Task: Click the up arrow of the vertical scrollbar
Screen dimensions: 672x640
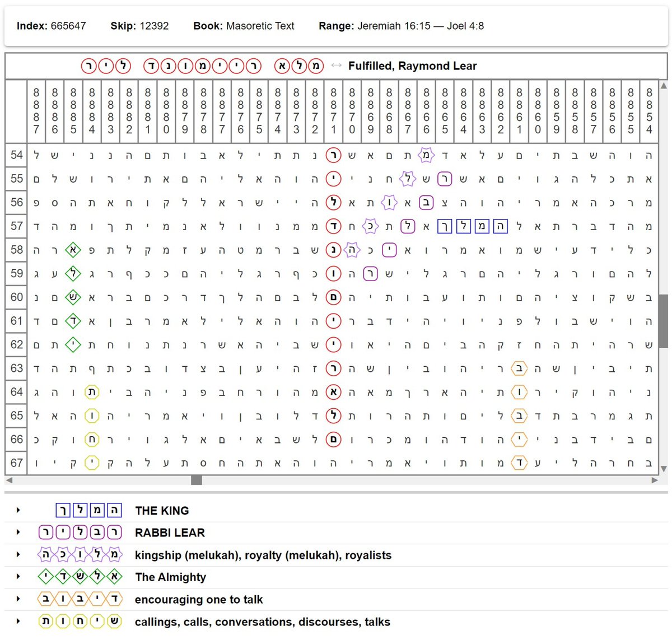Action: (x=664, y=86)
